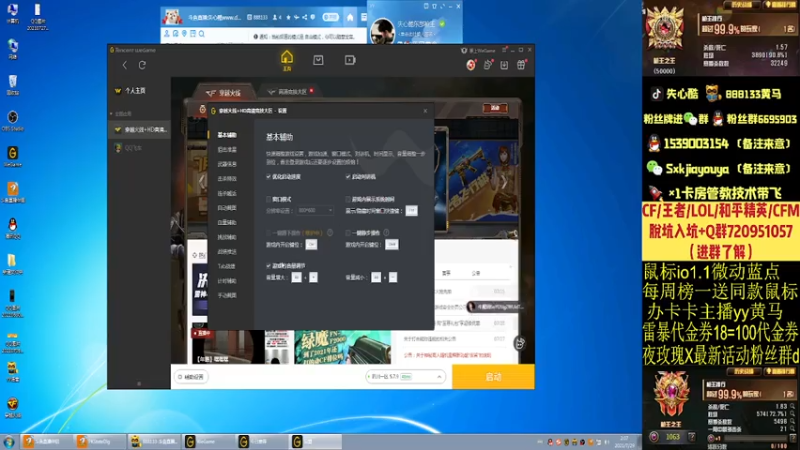Click the volume down minus key field
This screenshot has width=800, height=450.
click(x=393, y=277)
